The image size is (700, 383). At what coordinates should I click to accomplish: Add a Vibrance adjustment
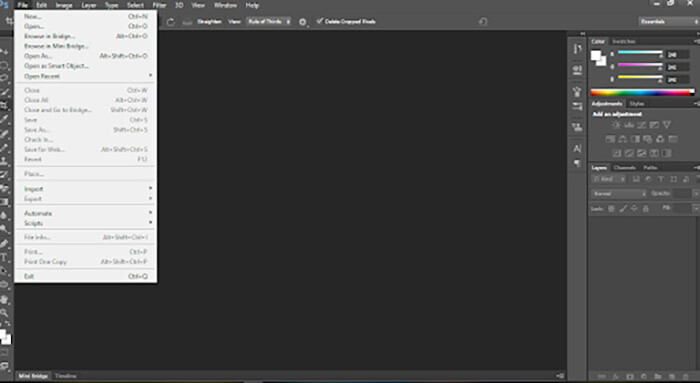click(667, 125)
